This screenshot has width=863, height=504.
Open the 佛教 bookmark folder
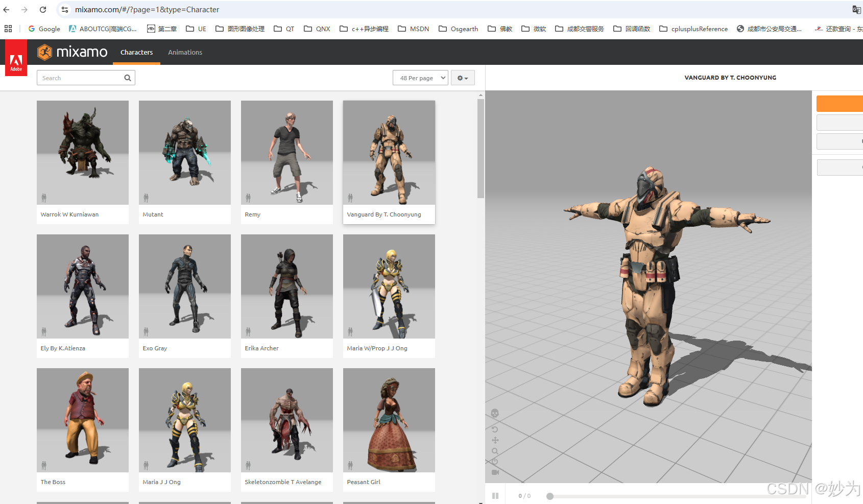tap(500, 29)
